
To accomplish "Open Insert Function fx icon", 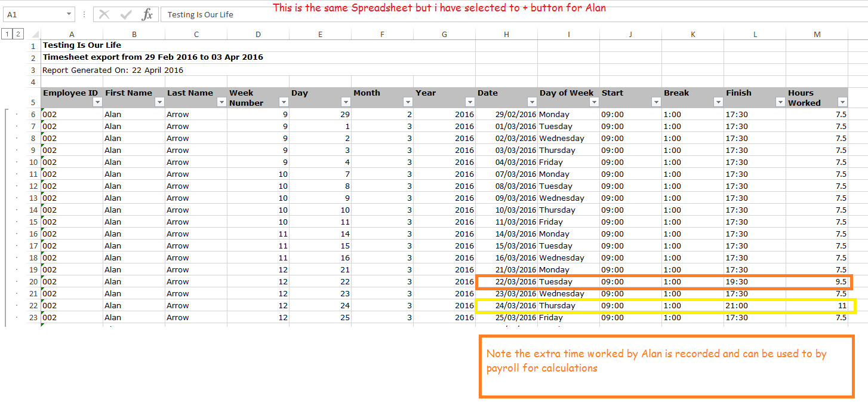I will [x=147, y=14].
